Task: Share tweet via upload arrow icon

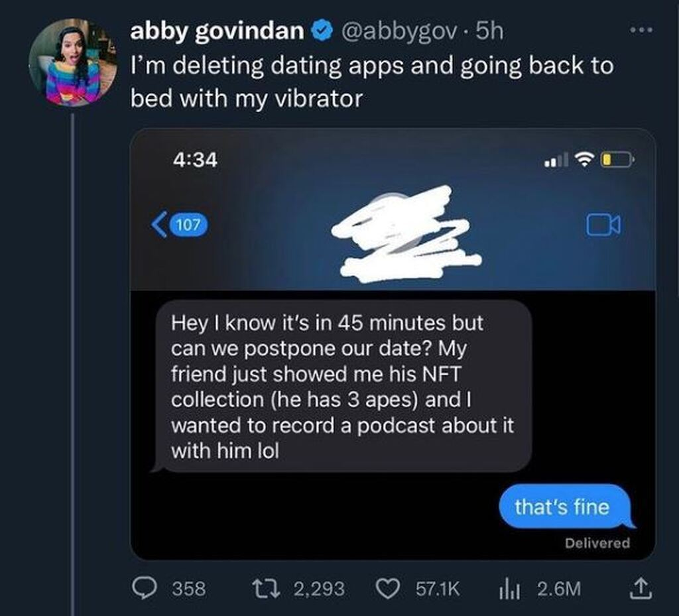Action: tap(641, 589)
